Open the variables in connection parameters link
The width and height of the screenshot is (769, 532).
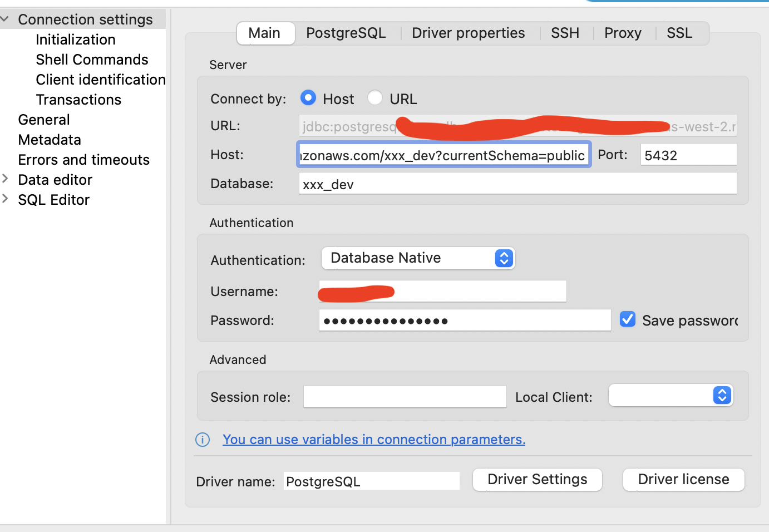pos(374,439)
